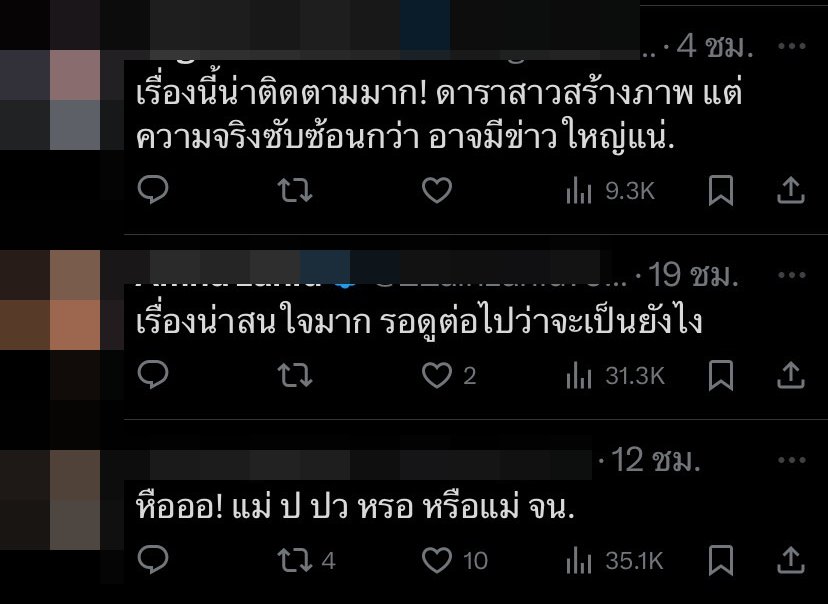
Task: View analytics showing 31.3K views
Action: (615, 376)
